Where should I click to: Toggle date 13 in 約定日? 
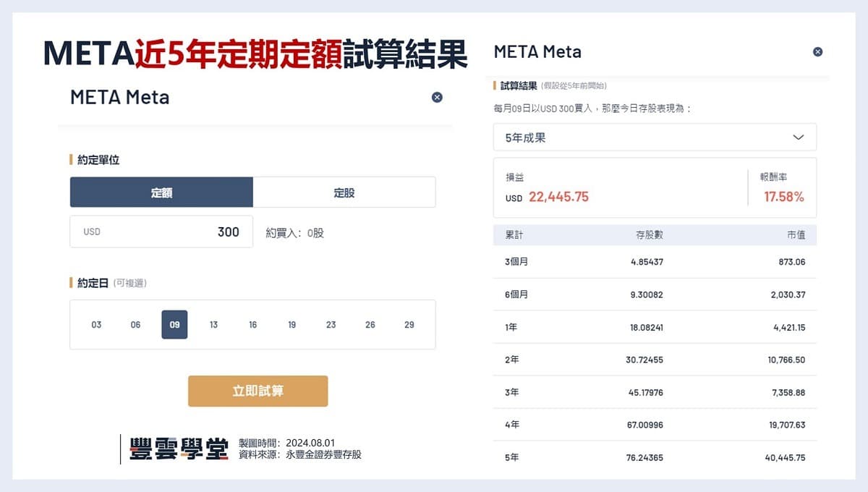tap(213, 324)
